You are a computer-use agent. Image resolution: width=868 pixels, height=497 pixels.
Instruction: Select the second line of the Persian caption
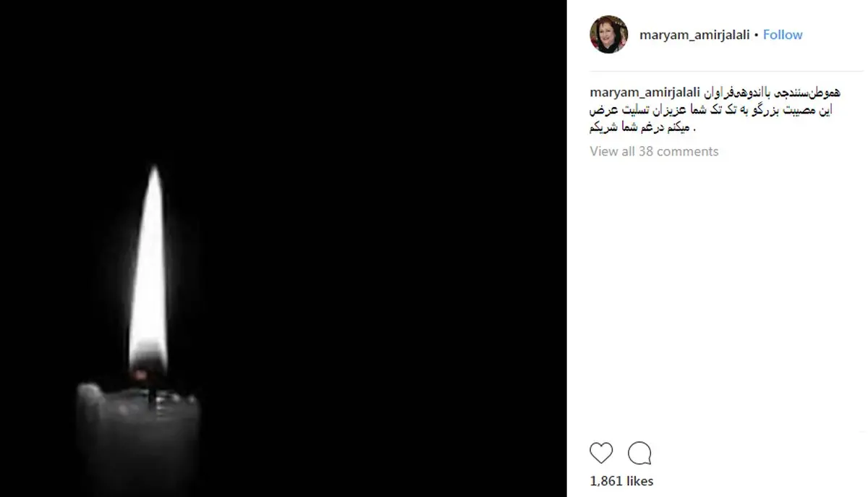pyautogui.click(x=714, y=110)
